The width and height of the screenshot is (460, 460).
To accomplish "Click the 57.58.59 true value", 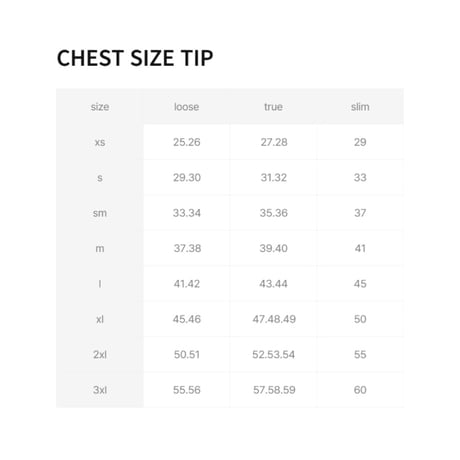I will point(274,390).
